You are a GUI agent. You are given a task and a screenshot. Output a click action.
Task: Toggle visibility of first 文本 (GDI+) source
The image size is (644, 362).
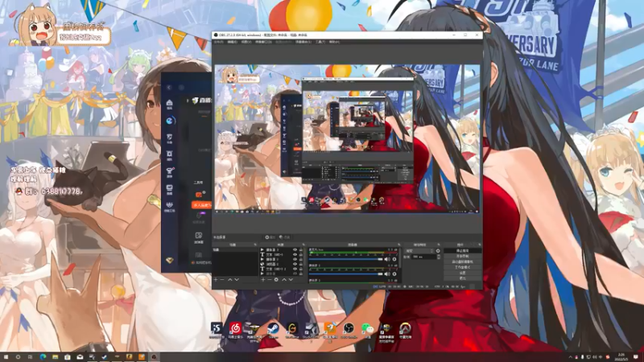(x=295, y=254)
